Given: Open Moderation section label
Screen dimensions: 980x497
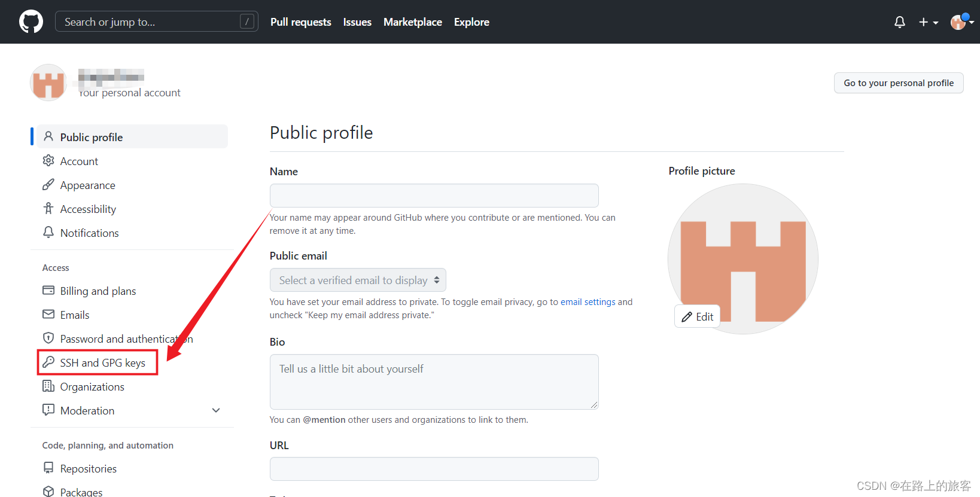Looking at the screenshot, I should pyautogui.click(x=87, y=411).
